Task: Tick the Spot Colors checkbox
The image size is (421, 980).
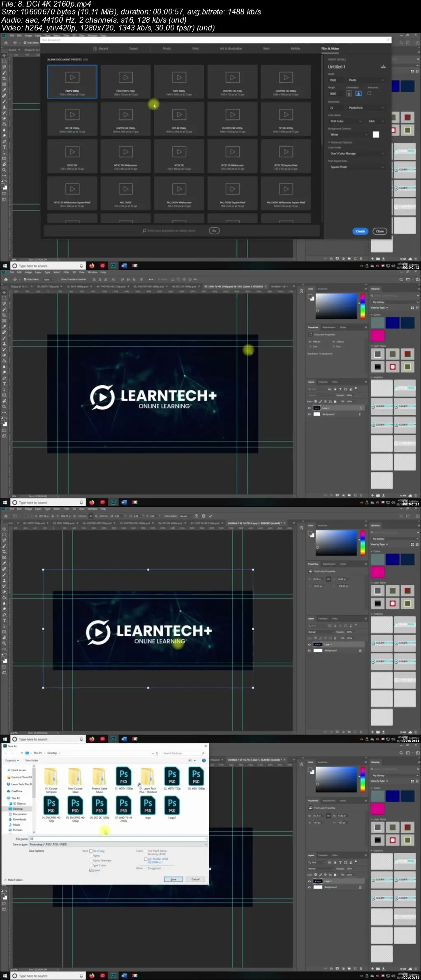Action: 91,866
